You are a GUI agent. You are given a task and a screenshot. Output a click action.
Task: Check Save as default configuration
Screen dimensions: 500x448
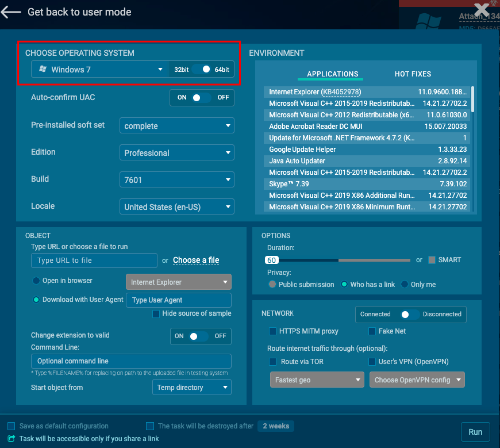[x=11, y=426]
